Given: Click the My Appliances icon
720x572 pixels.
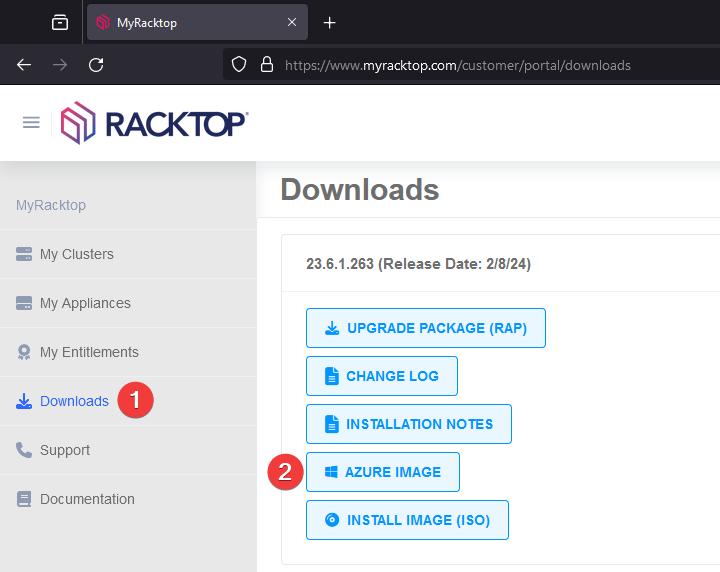Looking at the screenshot, I should (24, 303).
